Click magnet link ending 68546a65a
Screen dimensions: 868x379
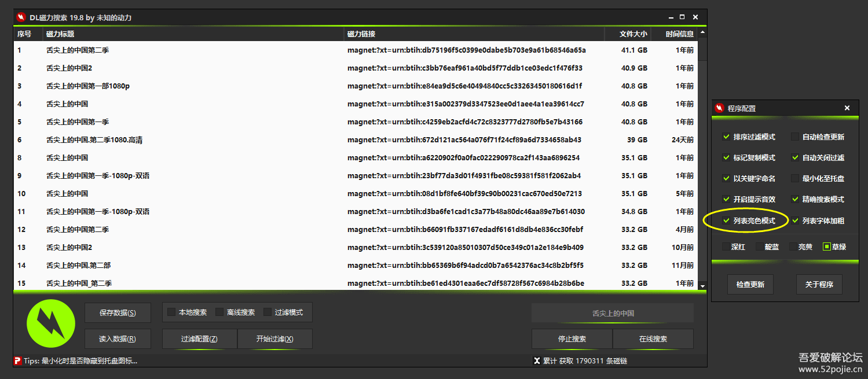click(x=467, y=50)
